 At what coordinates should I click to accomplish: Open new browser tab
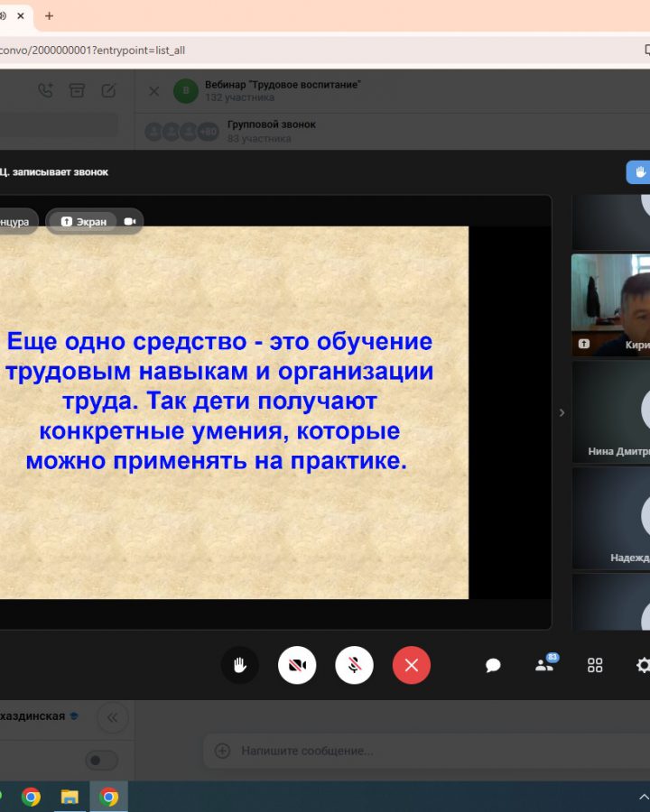point(49,16)
